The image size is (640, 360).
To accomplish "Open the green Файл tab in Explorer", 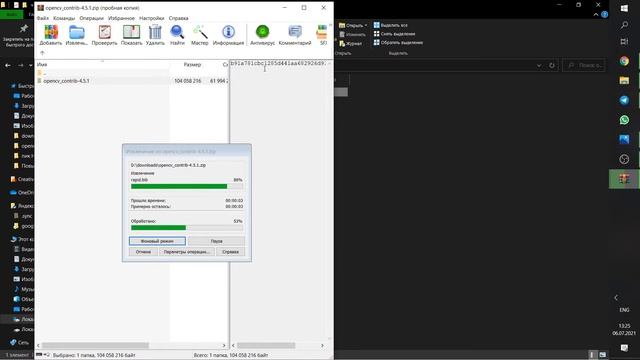I will [12, 14].
